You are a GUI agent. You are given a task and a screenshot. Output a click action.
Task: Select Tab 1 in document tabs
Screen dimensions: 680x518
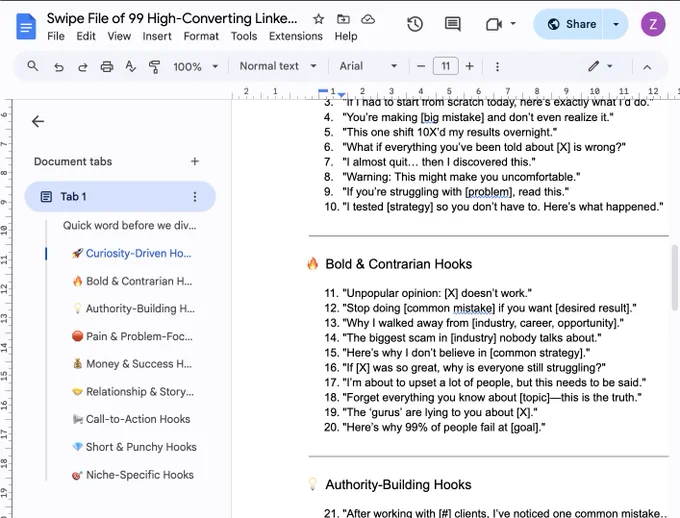click(120, 197)
